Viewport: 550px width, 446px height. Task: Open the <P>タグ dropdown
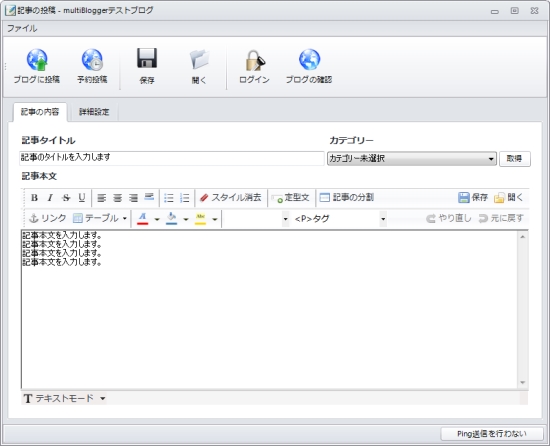[x=339, y=219]
